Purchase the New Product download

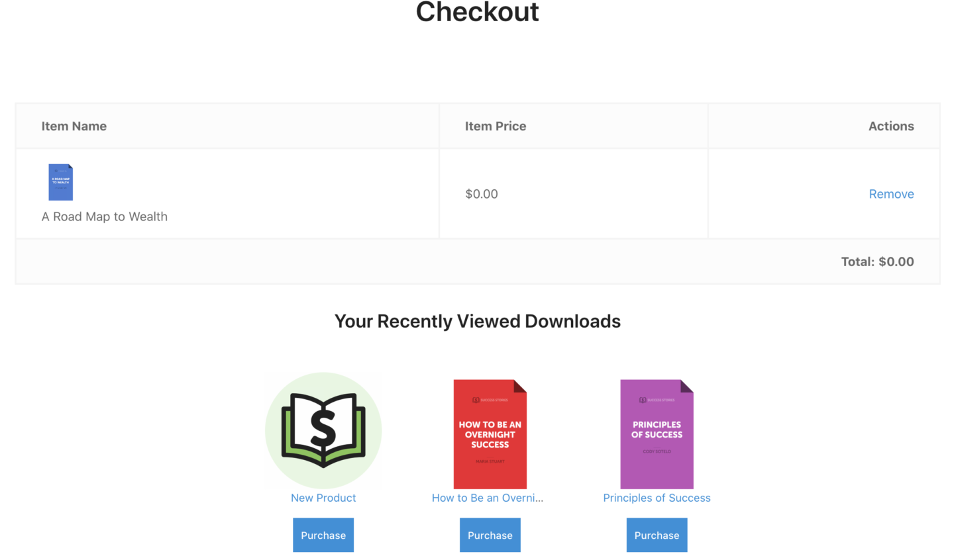[x=323, y=535]
